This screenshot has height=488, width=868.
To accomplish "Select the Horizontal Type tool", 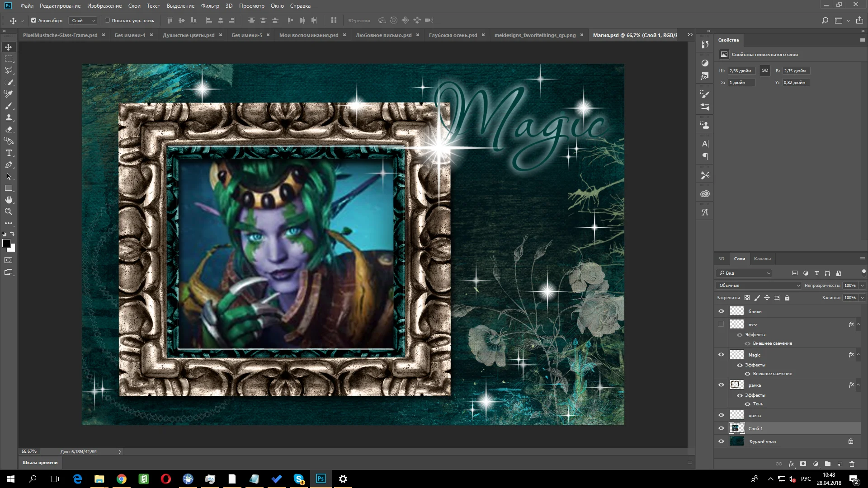I will pyautogui.click(x=9, y=153).
